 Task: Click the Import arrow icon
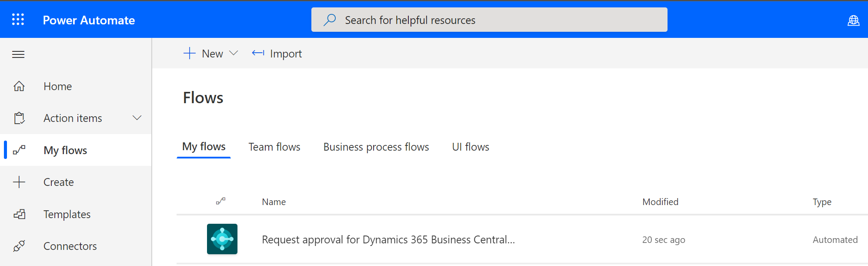pos(258,53)
